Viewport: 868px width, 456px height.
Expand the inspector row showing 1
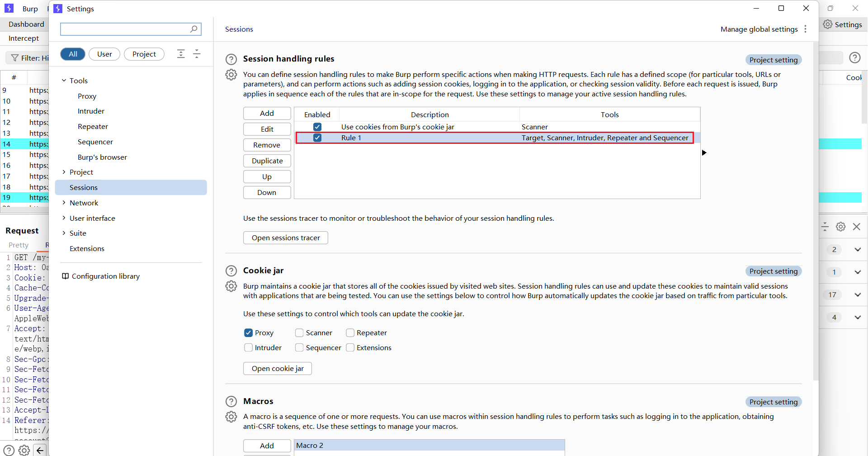point(858,272)
